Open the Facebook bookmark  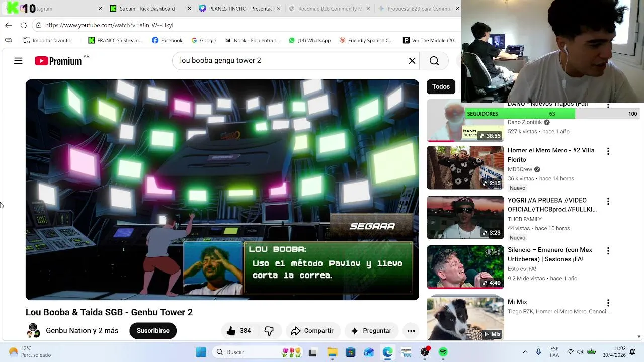(167, 40)
